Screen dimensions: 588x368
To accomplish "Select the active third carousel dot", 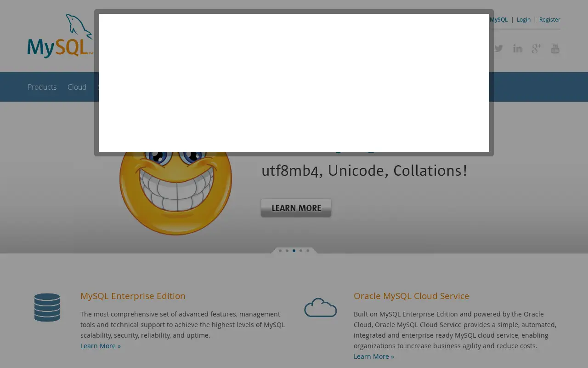I will point(294,251).
